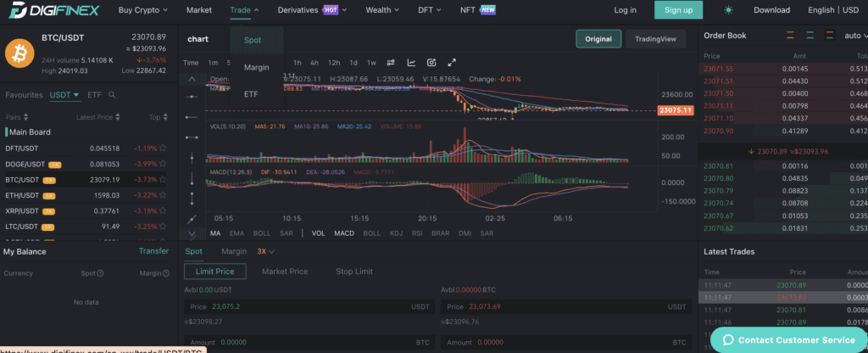Open Contact Customer Service chat

click(789, 339)
